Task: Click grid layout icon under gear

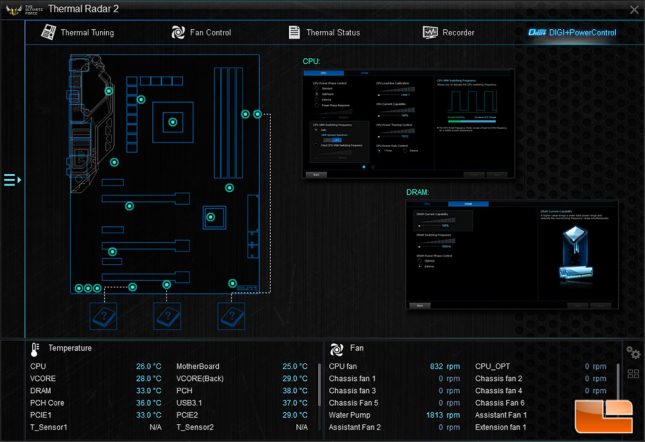Action: [x=633, y=374]
